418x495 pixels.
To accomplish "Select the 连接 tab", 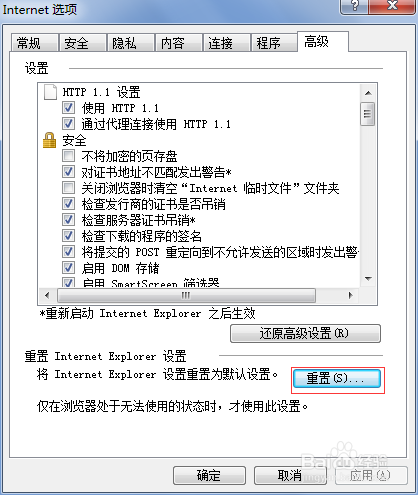I will point(227,43).
